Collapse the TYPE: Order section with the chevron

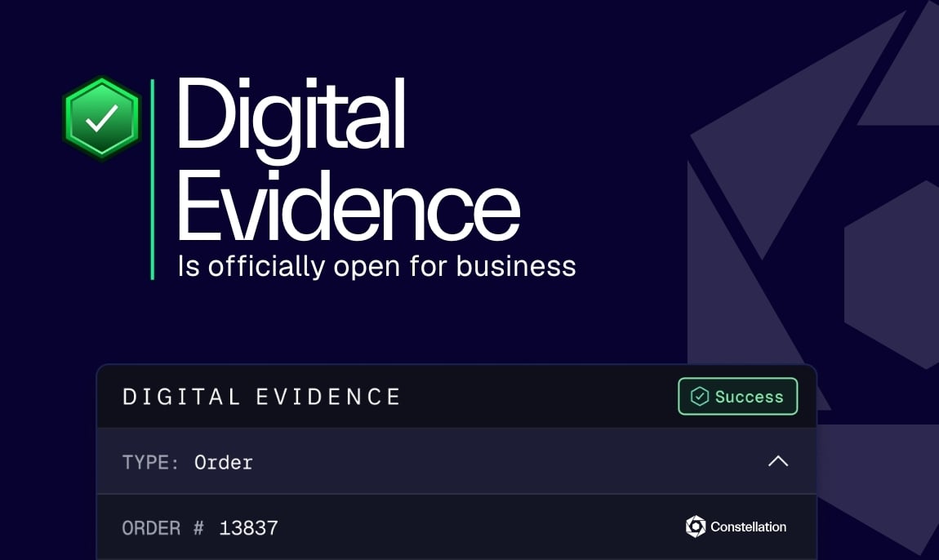click(x=778, y=461)
